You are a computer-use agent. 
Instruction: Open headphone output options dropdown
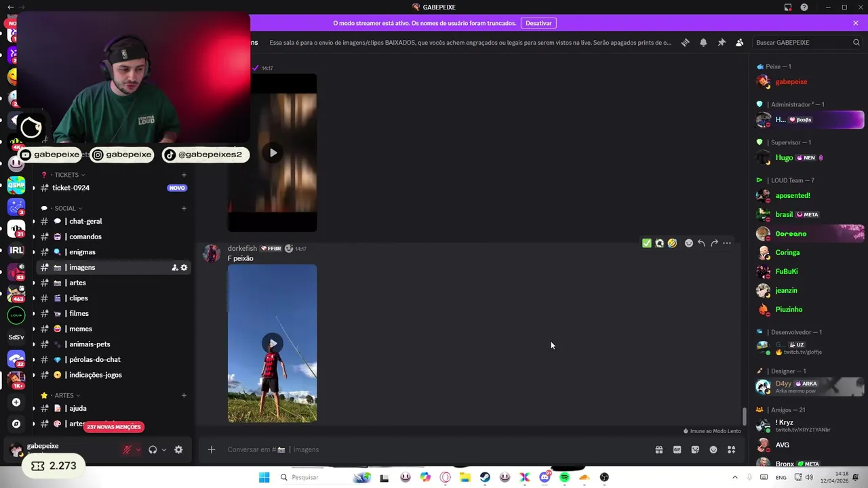coord(164,449)
